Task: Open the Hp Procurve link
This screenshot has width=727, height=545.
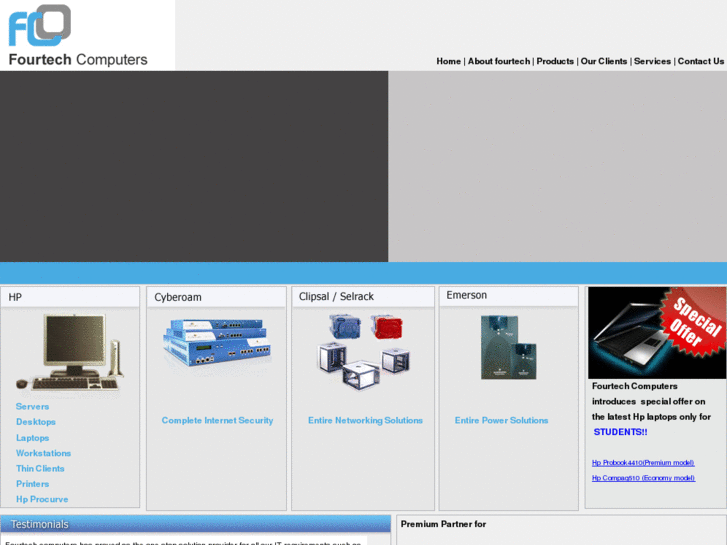Action: [x=42, y=499]
